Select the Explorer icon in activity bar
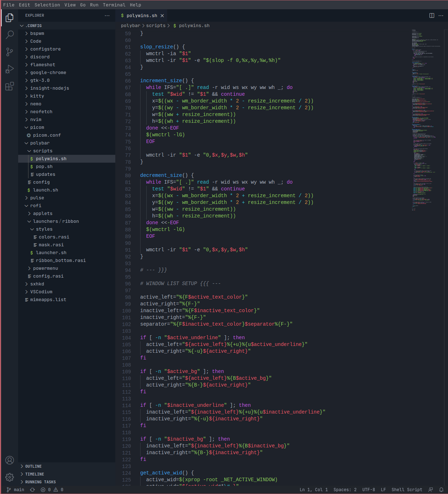The height and width of the screenshot is (494, 448). (10, 17)
